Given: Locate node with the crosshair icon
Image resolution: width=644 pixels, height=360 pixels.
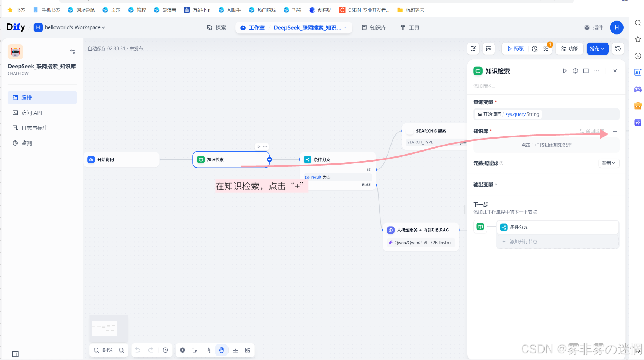Looking at the screenshot, I should tap(575, 71).
